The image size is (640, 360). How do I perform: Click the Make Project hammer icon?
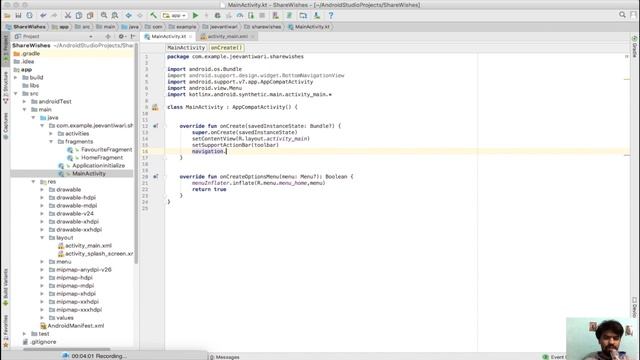point(153,16)
